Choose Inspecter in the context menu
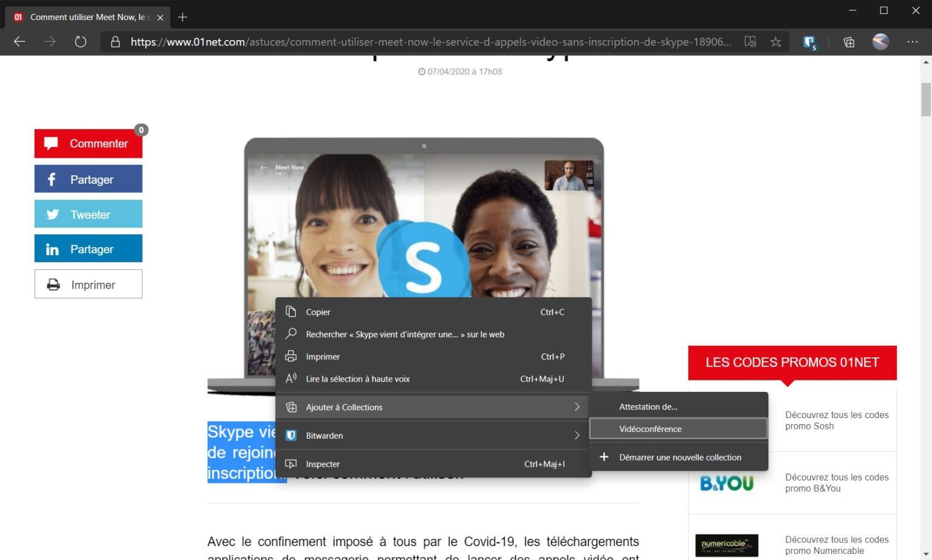Screen dimensions: 932x560 click(x=433, y=464)
